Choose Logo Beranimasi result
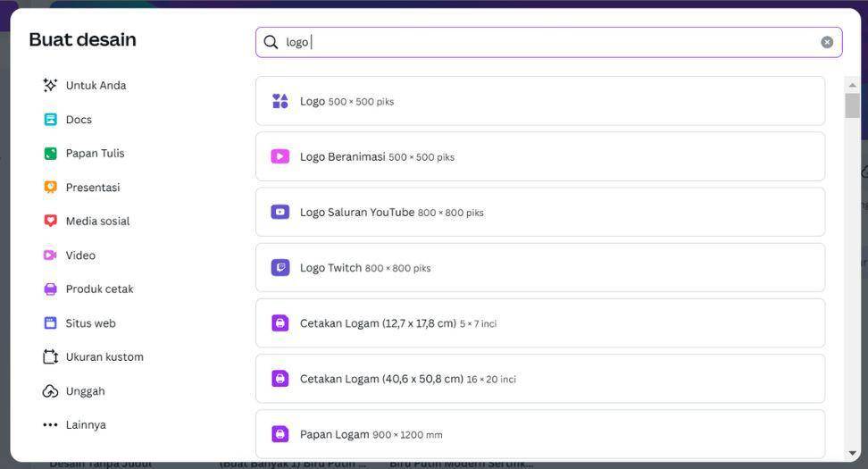Screen dimensions: 868x469 pos(540,156)
